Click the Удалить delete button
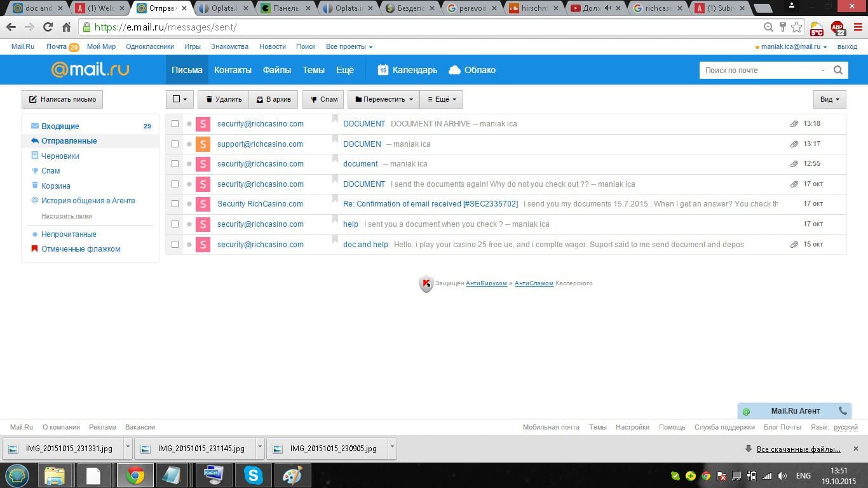The height and width of the screenshot is (488, 868). 223,99
